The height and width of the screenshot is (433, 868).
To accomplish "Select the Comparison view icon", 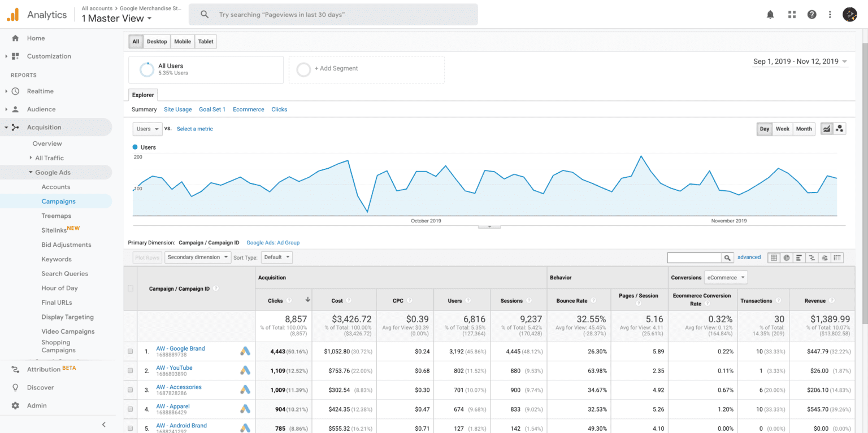I will (x=812, y=257).
